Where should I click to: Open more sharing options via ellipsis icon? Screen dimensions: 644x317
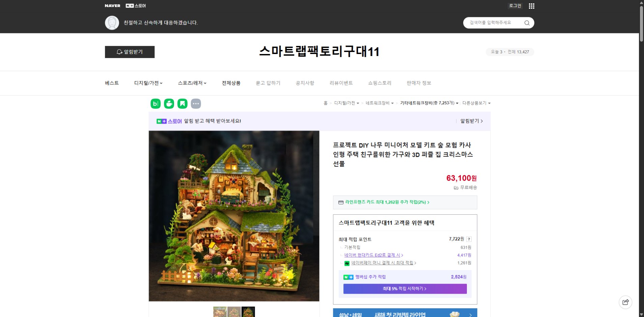tap(196, 104)
